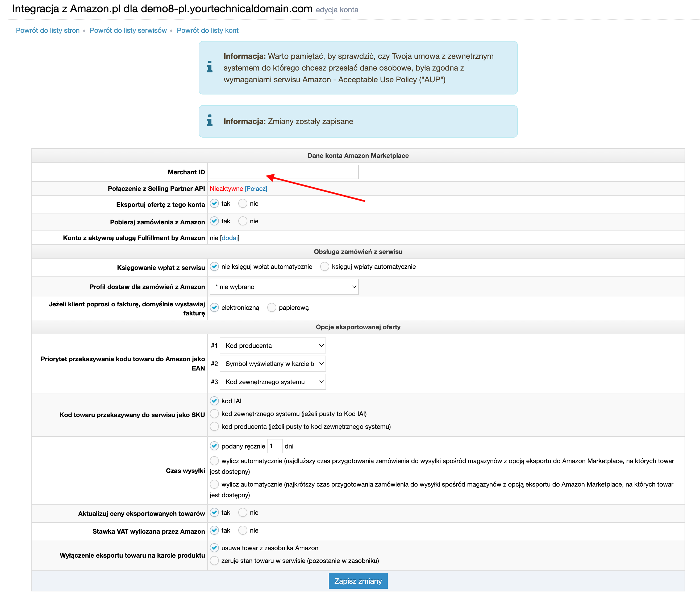
Task: Choose księguj wpłaty automatycznie option
Action: tap(325, 267)
